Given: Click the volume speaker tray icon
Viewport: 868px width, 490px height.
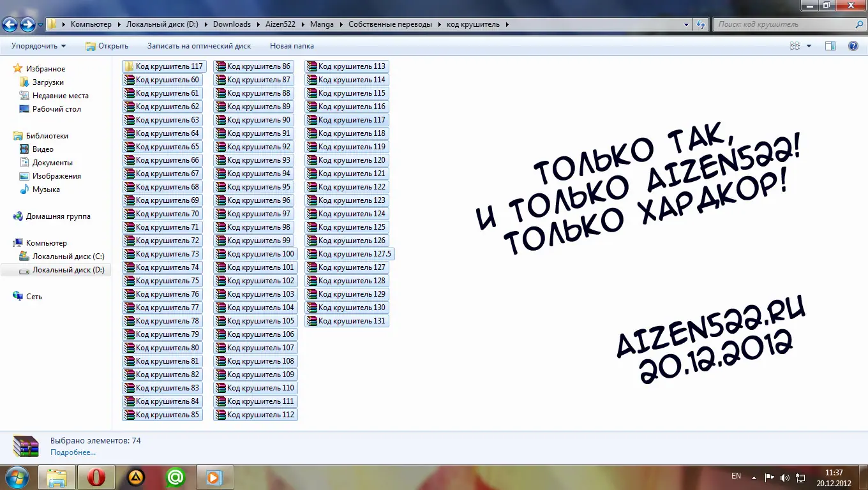Looking at the screenshot, I should coord(784,477).
